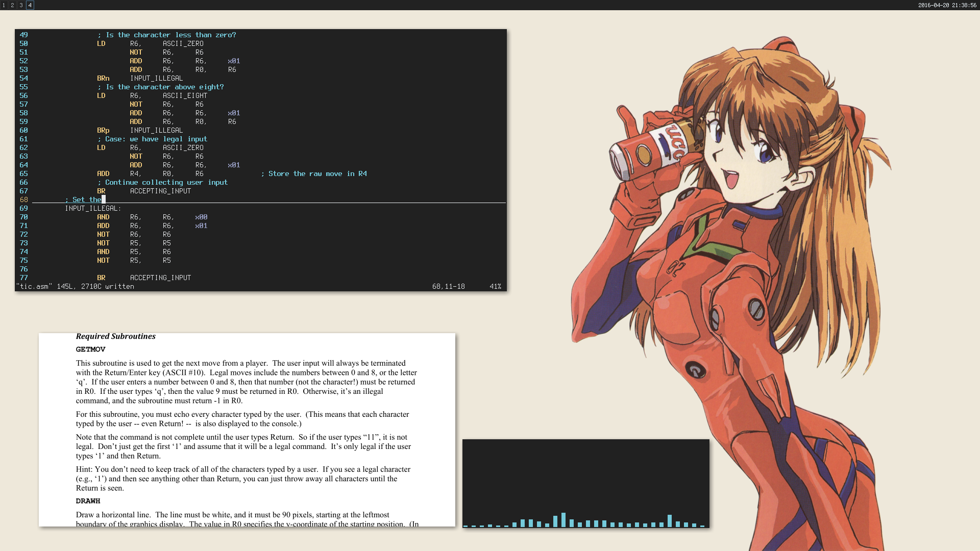
Task: Select active workspace 4 indicator
Action: [30, 5]
